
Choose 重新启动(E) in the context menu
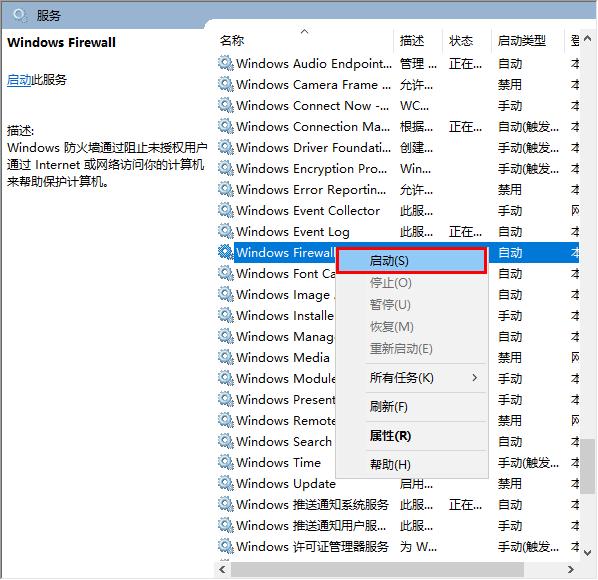412,349
